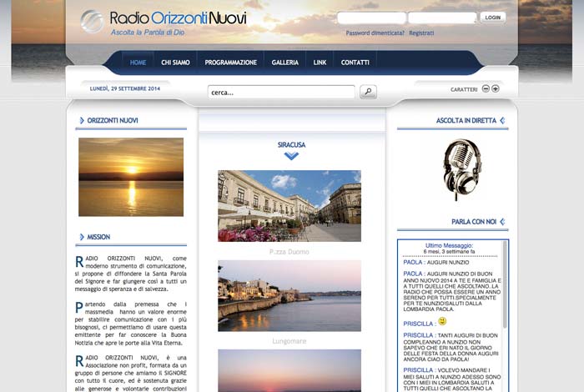584x392 pixels.
Task: Click the chevron beside Ascolta in Diretta
Action: [x=502, y=120]
